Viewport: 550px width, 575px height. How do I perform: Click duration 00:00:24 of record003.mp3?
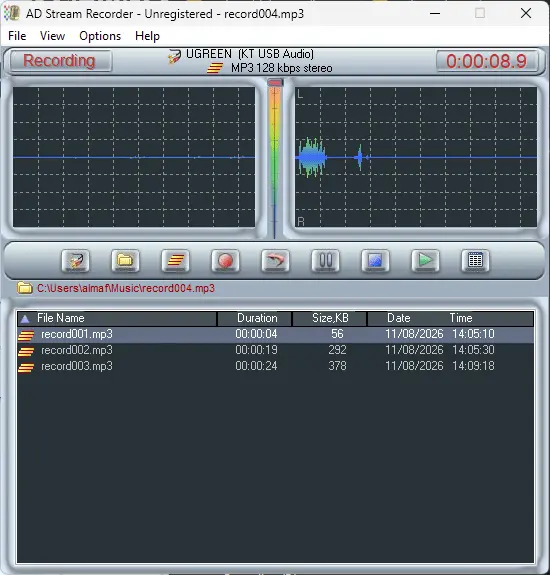(x=256, y=366)
